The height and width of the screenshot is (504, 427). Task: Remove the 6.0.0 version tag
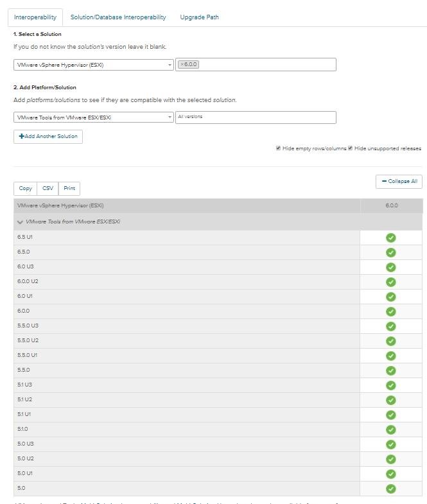[182, 64]
